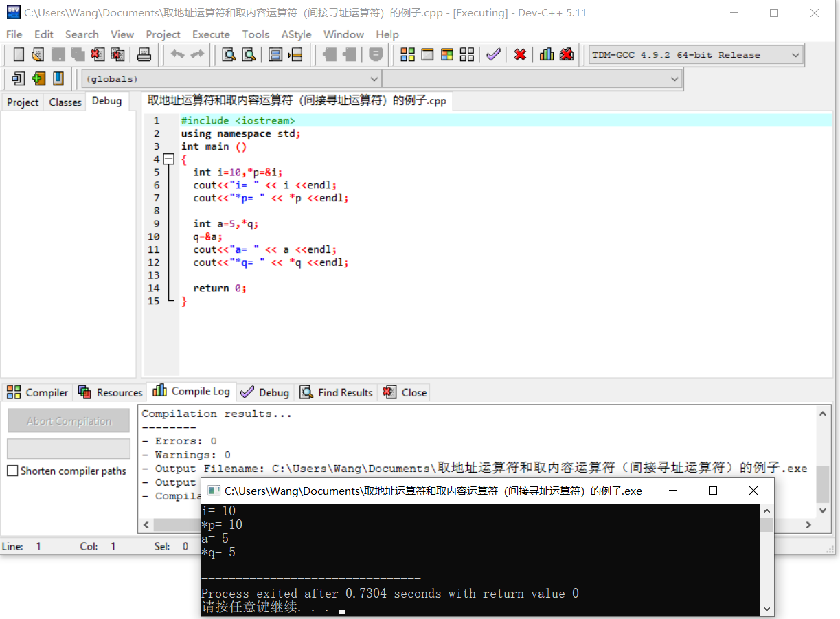This screenshot has height=619, width=840.
Task: Stop execution with the red X icon
Action: [x=520, y=55]
